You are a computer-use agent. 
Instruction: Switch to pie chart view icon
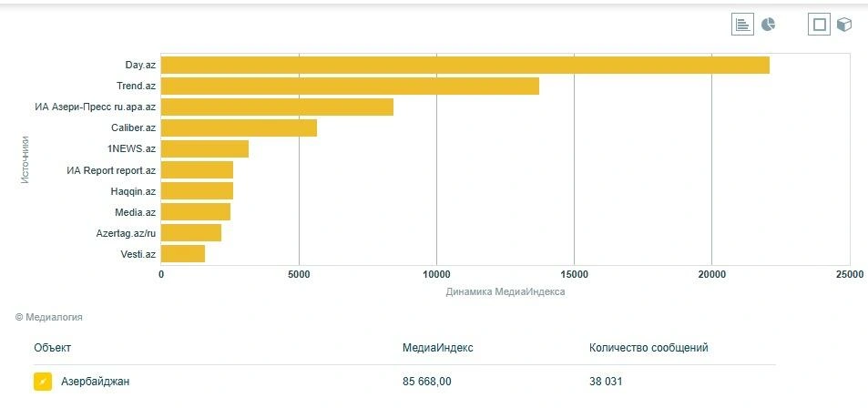pyautogui.click(x=769, y=25)
